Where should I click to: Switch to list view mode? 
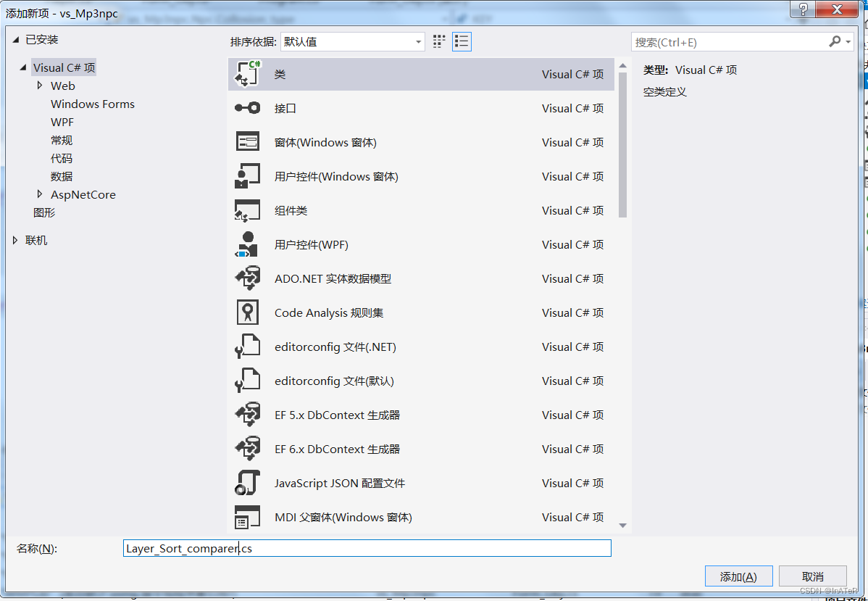click(462, 41)
